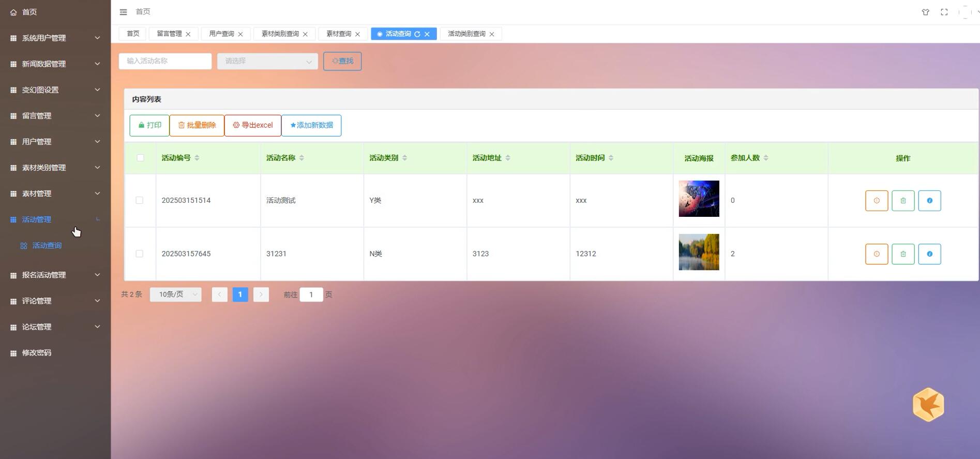Expand 新闻数据管理 sidebar menu
This screenshot has height=459, width=980.
tap(55, 64)
